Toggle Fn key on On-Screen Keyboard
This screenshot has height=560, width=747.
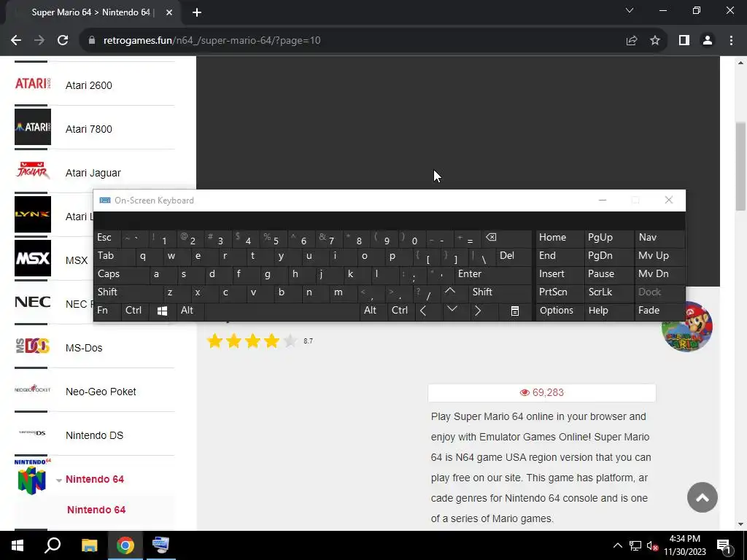tap(107, 311)
